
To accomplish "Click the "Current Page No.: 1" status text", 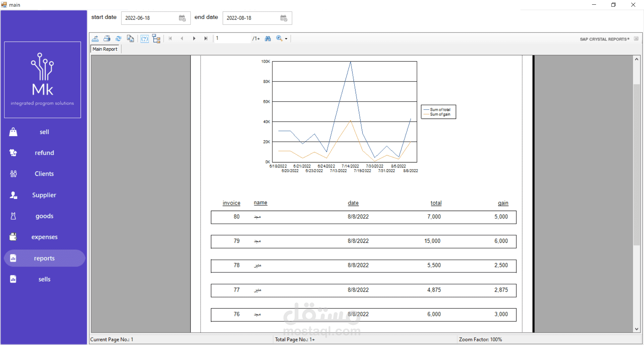I will coord(112,339).
